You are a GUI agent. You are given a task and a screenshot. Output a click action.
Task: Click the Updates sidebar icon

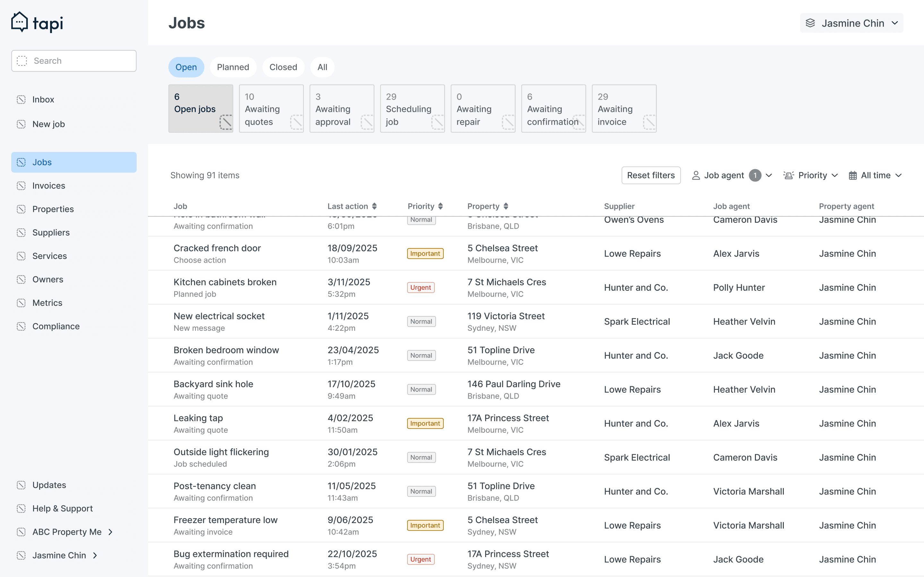click(21, 485)
